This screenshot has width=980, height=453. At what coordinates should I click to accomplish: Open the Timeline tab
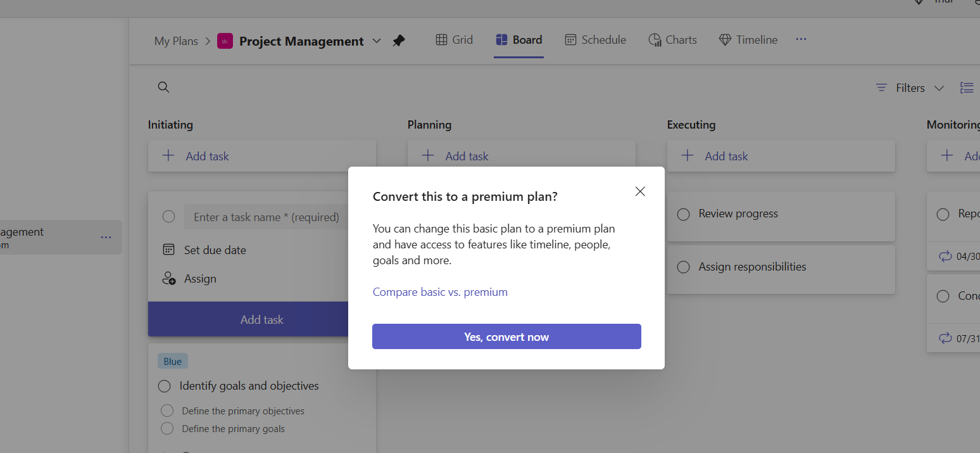748,40
